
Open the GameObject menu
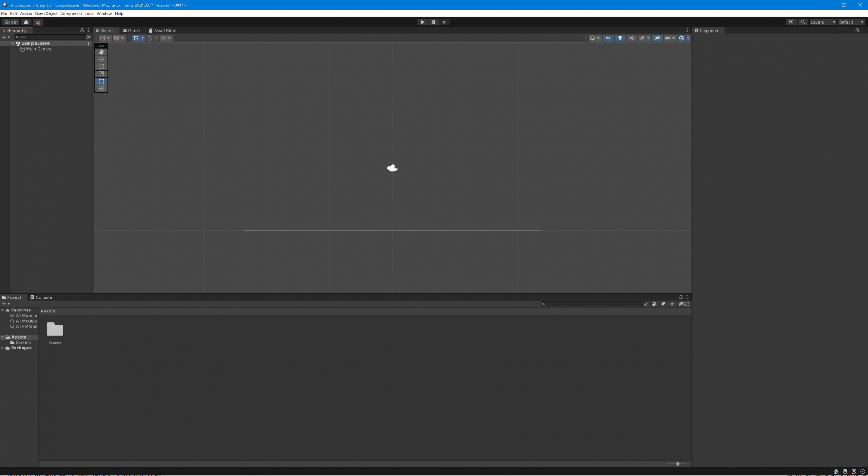[46, 14]
